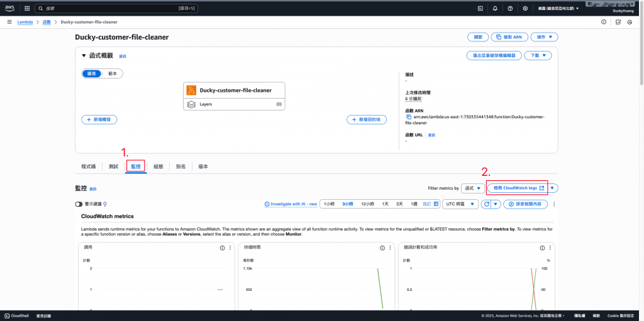Click the Layers stack icon
Viewport: 644px width, 321px height.
click(x=191, y=104)
